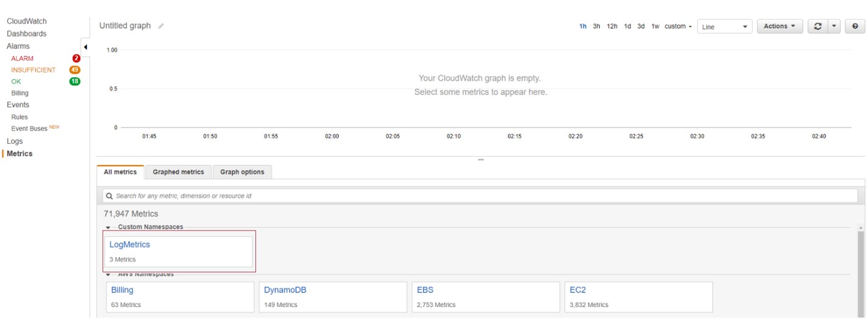
Task: Select the 3d time range
Action: [x=641, y=26]
